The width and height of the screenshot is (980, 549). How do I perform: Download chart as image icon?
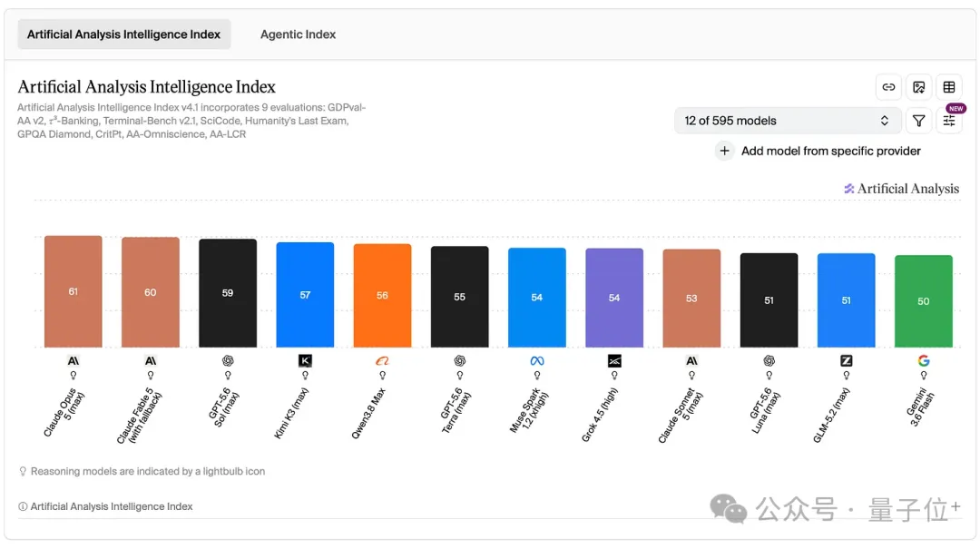tap(918, 87)
